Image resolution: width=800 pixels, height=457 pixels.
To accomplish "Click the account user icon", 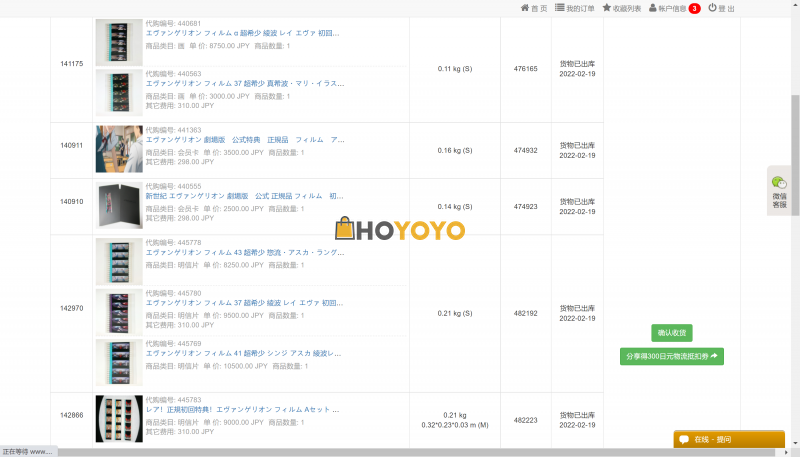I will click(653, 8).
